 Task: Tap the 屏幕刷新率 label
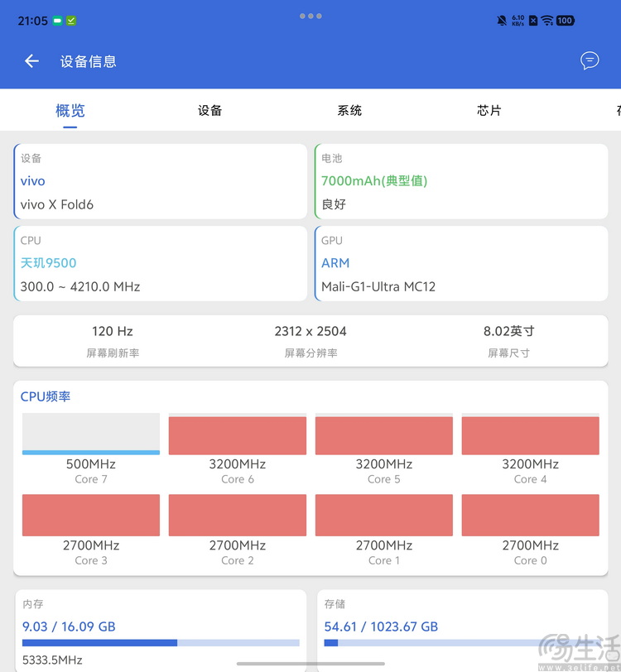pyautogui.click(x=113, y=353)
